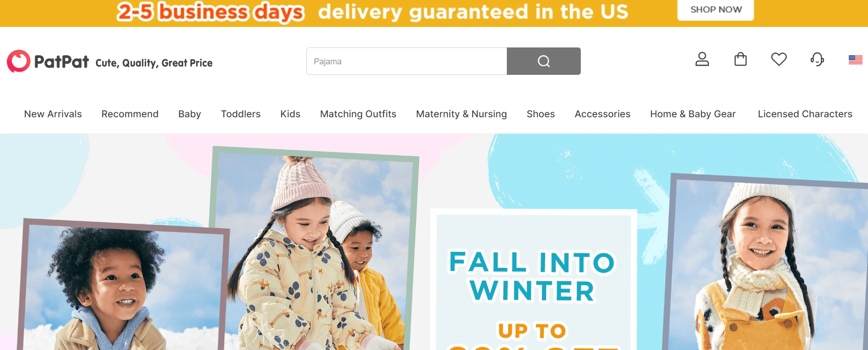Open customer support headset icon
This screenshot has height=350, width=868.
point(817,59)
